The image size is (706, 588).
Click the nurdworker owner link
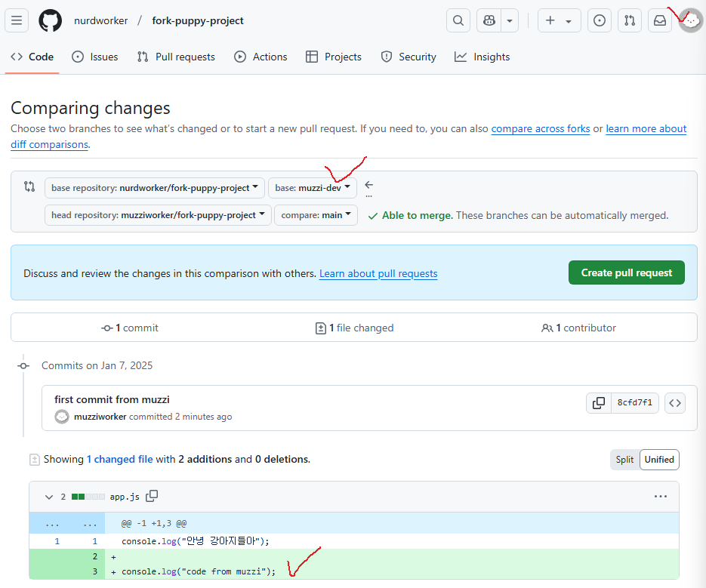[x=101, y=20]
